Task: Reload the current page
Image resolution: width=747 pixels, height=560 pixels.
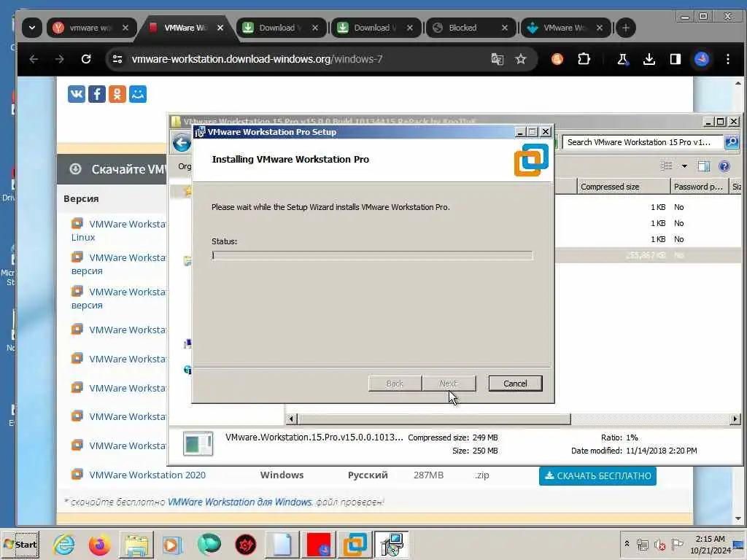Action: tap(86, 59)
